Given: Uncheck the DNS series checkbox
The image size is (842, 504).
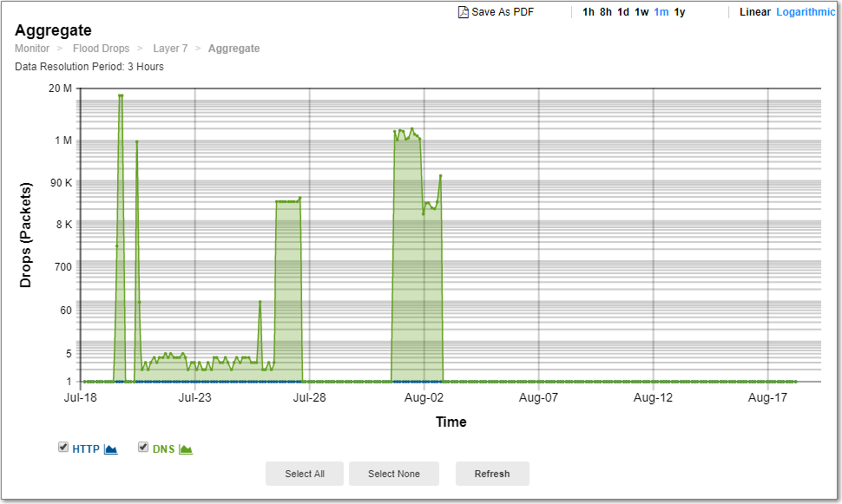Looking at the screenshot, I should [143, 447].
